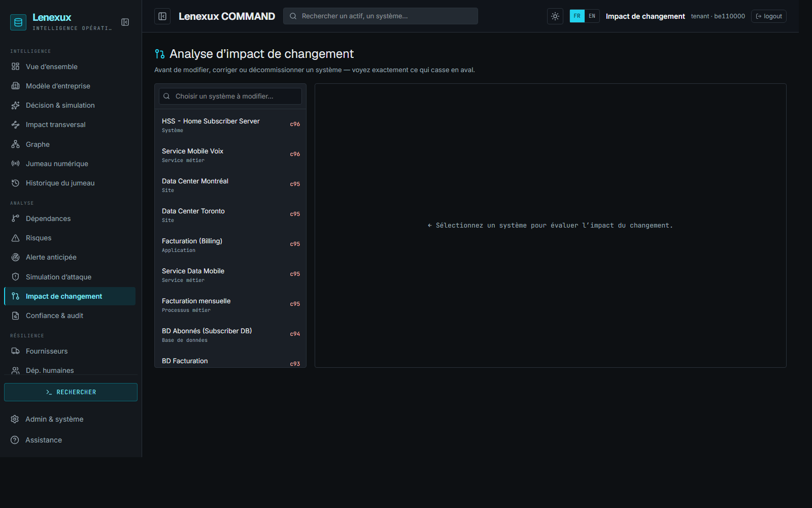Select Service Mobile Voix system
The width and height of the screenshot is (812, 508).
click(x=230, y=154)
